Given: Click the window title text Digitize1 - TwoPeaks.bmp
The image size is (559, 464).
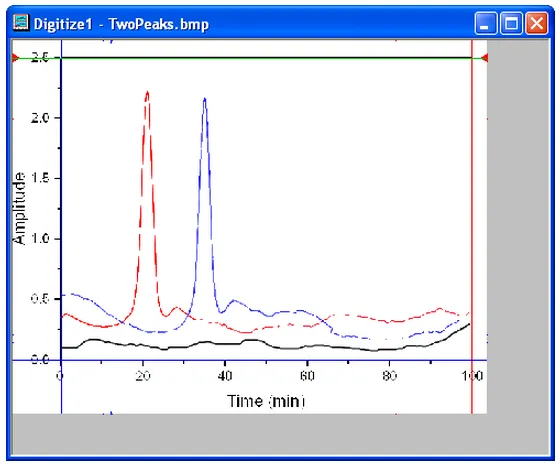Looking at the screenshot, I should [121, 24].
